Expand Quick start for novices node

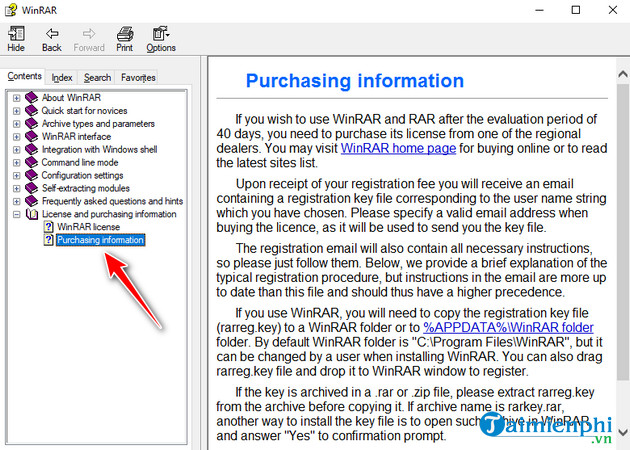point(16,110)
